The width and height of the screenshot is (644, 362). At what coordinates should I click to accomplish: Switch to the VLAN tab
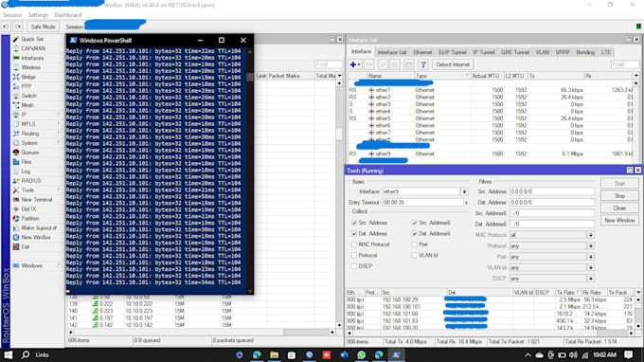pyautogui.click(x=542, y=52)
